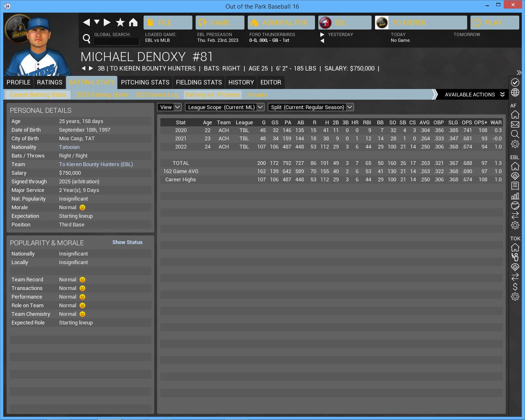This screenshot has height=420, width=525.
Task: Go forward with the right navigation arrow
Action: click(x=107, y=23)
